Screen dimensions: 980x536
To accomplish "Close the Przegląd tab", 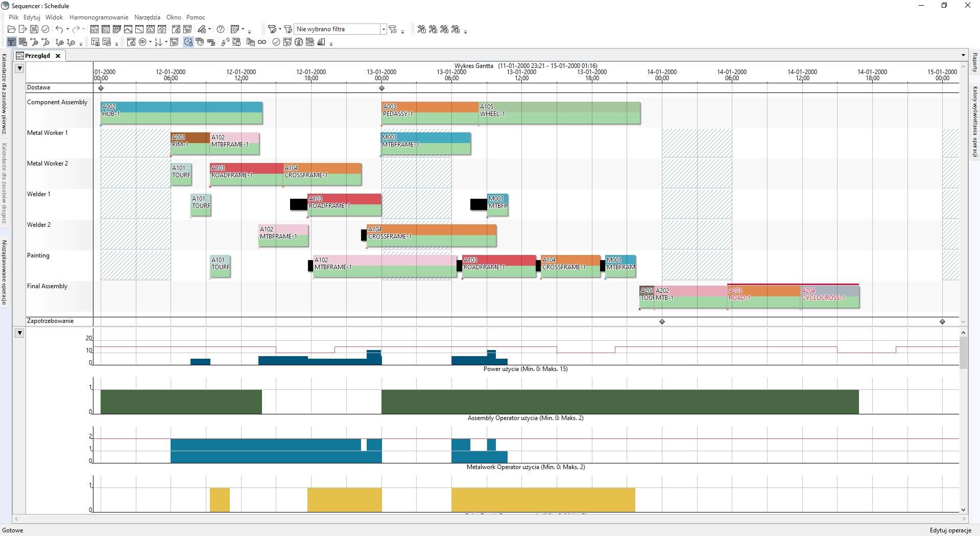I will pos(58,56).
